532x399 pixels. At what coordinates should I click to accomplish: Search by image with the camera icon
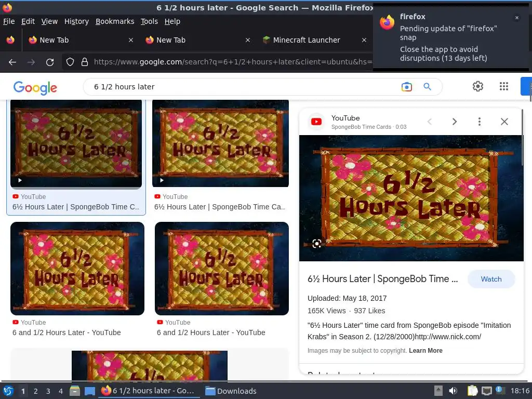tap(406, 87)
